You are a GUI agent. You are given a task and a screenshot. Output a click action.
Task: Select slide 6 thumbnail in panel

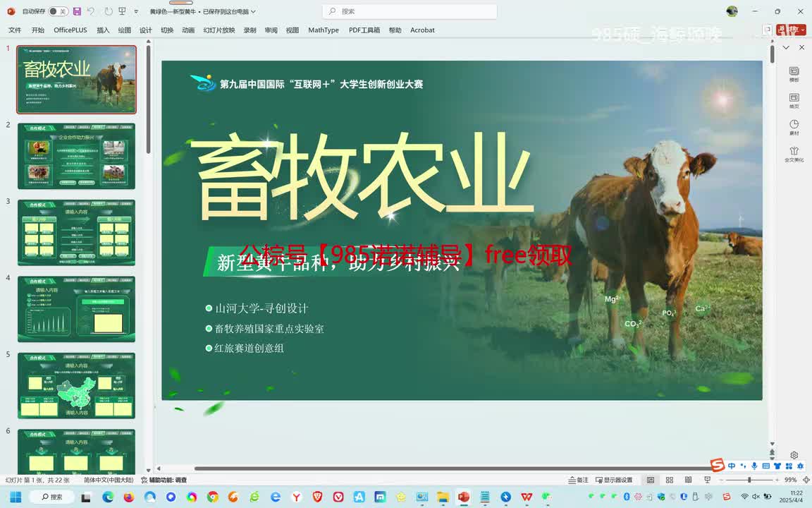[77, 451]
